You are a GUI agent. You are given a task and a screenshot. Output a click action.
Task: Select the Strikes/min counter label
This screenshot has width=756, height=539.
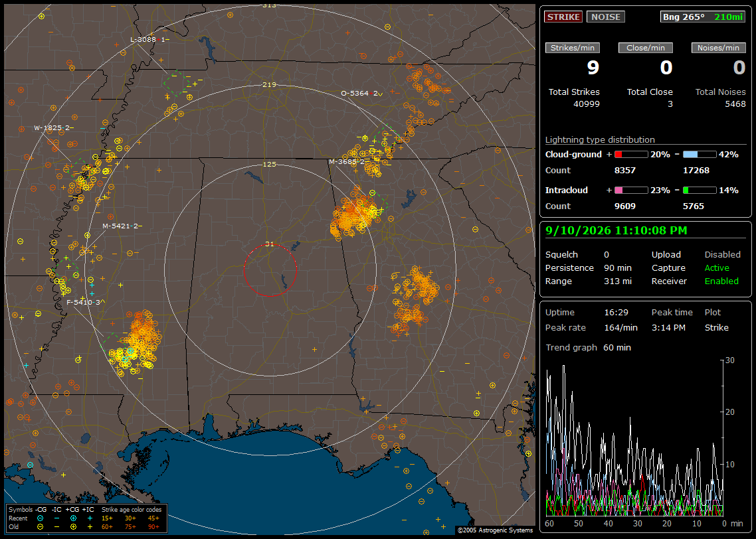tap(572, 48)
